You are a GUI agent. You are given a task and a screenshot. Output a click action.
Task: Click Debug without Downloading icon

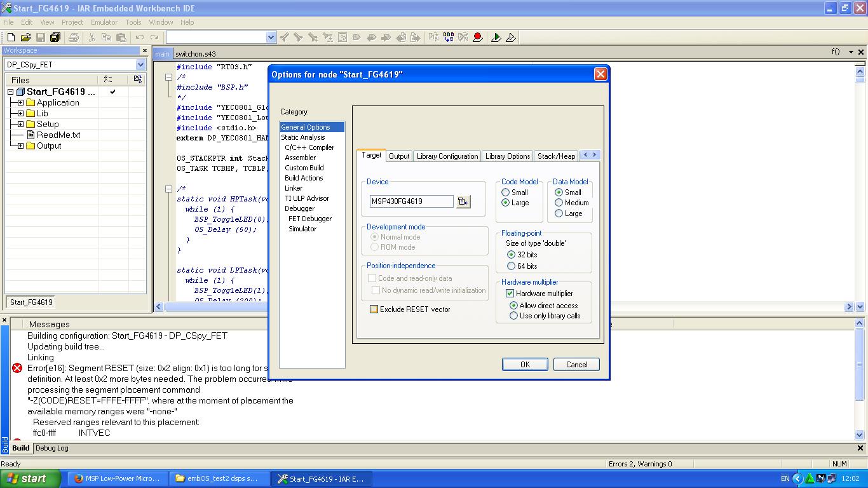[511, 37]
